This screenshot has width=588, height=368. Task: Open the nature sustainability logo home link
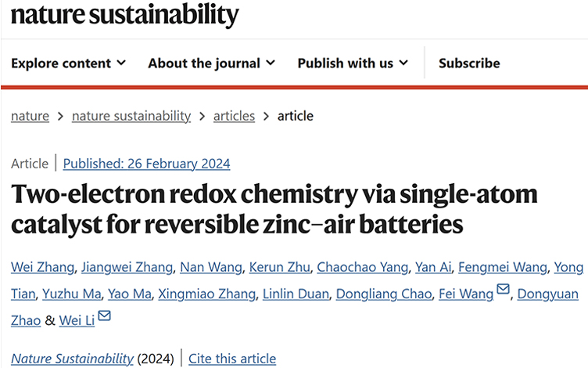pos(125,14)
